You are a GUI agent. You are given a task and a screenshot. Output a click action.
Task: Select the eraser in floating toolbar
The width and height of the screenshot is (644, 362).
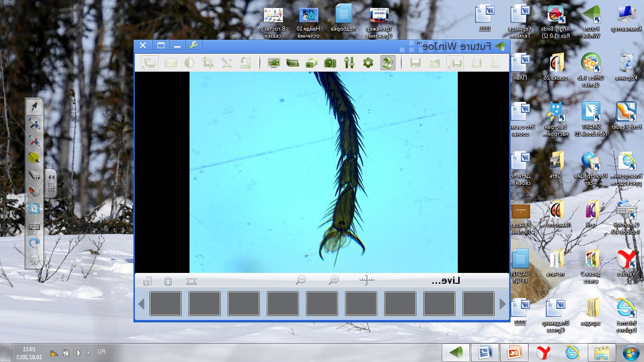[34, 175]
